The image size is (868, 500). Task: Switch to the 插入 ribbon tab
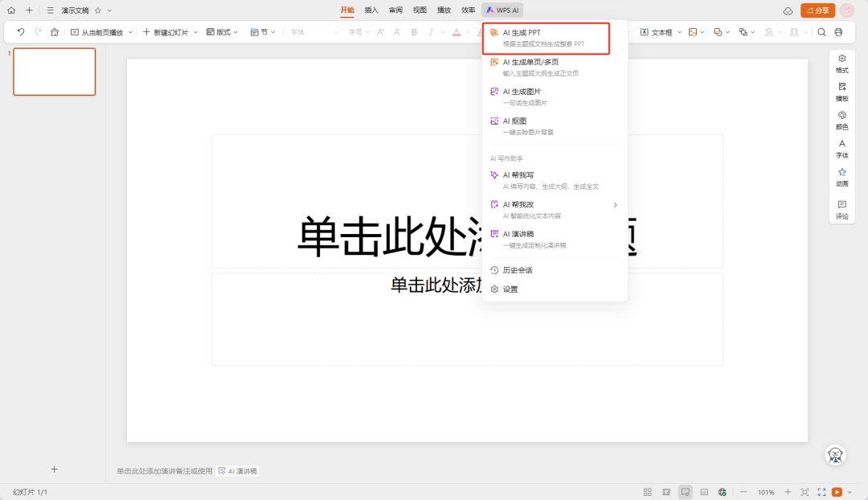pyautogui.click(x=370, y=10)
